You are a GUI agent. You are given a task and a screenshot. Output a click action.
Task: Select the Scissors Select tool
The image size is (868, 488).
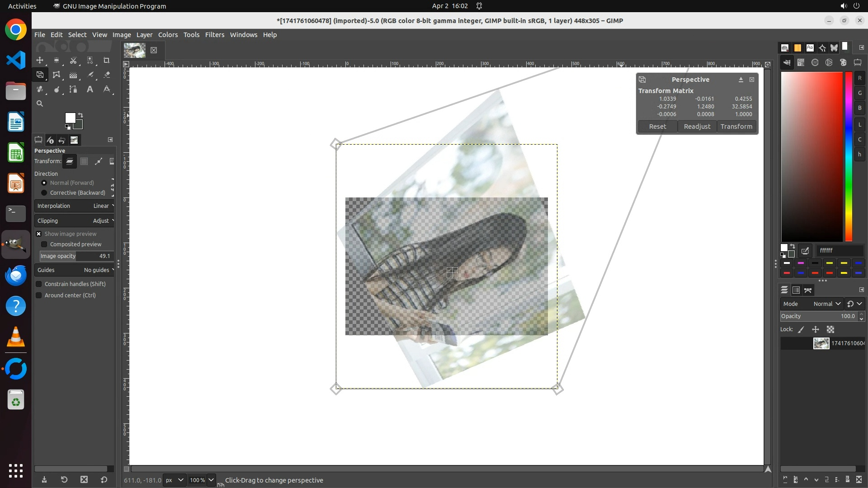[x=73, y=60]
